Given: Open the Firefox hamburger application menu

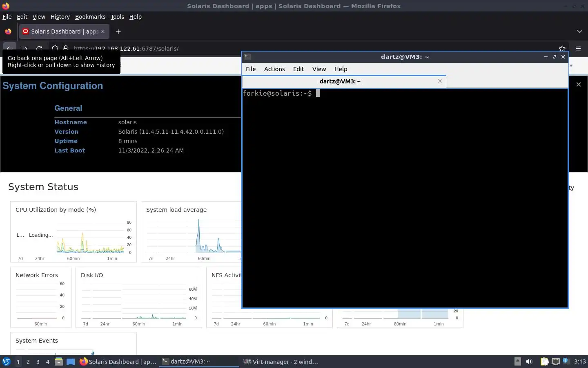Looking at the screenshot, I should point(578,48).
